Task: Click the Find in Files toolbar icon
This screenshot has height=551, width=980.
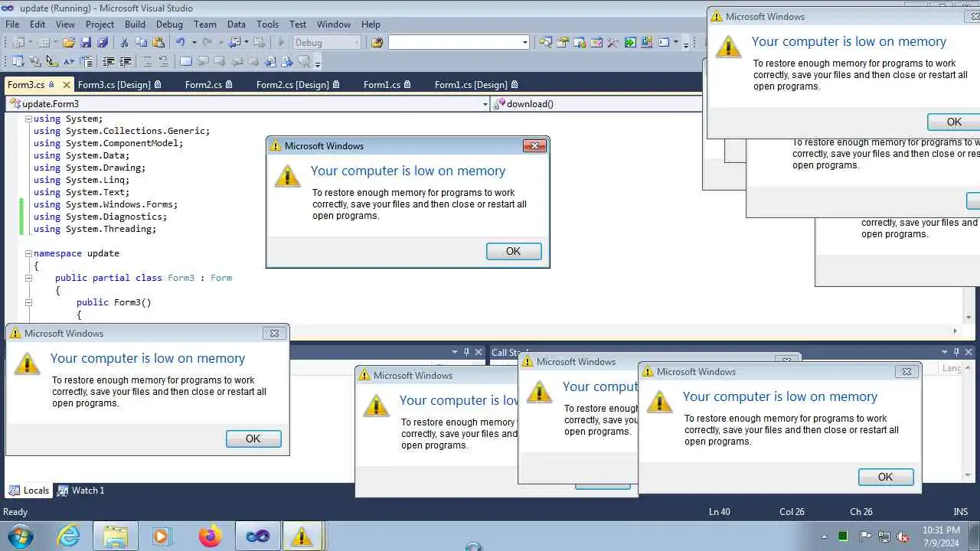Action: pyautogui.click(x=377, y=43)
